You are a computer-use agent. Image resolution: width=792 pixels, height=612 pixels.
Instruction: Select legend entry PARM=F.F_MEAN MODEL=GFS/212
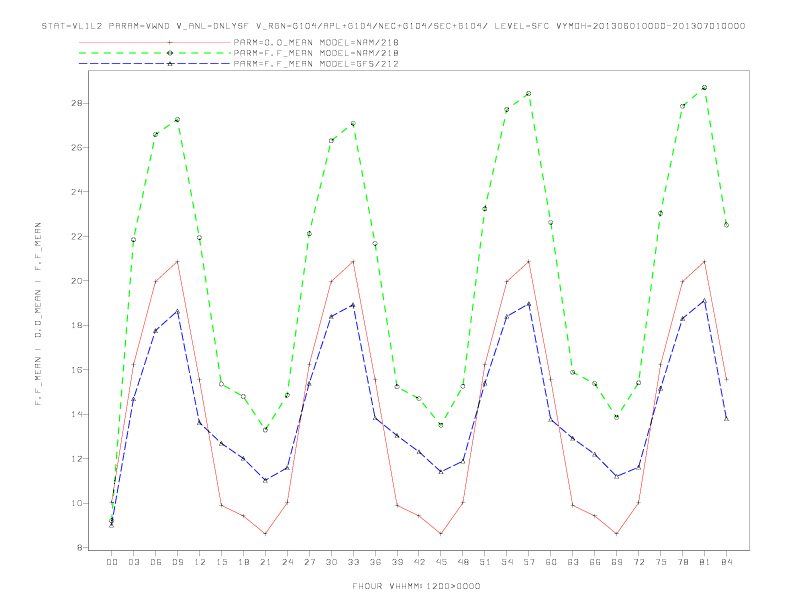click(316, 64)
